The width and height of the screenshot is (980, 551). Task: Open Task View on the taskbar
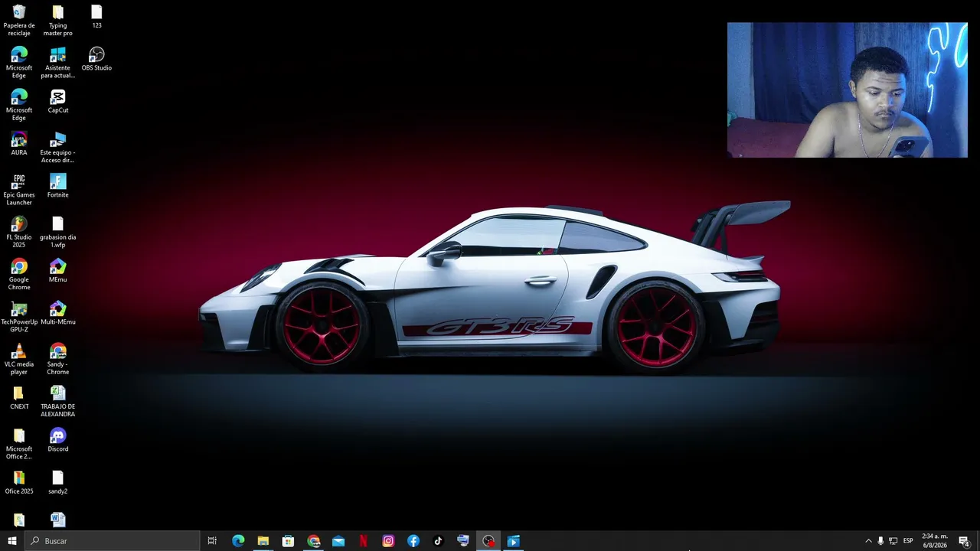tap(212, 541)
